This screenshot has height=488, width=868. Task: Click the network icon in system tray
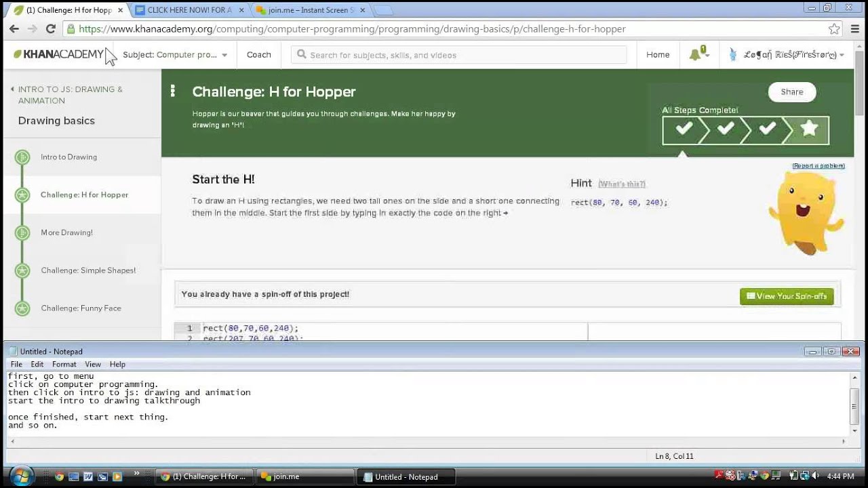point(806,476)
